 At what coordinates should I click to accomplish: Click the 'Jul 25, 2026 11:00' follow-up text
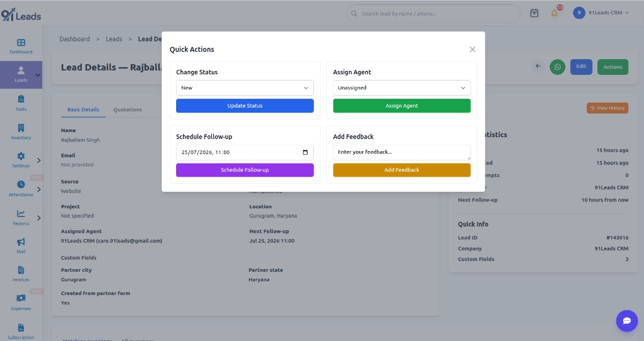[272, 241]
